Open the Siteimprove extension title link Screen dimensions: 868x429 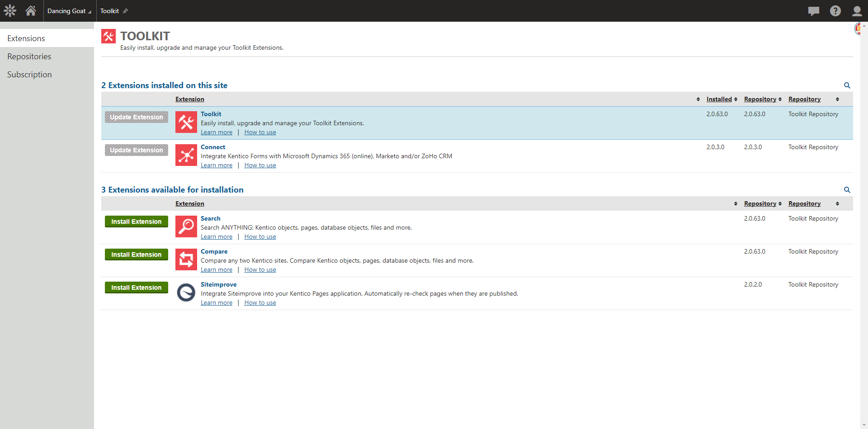tap(219, 284)
